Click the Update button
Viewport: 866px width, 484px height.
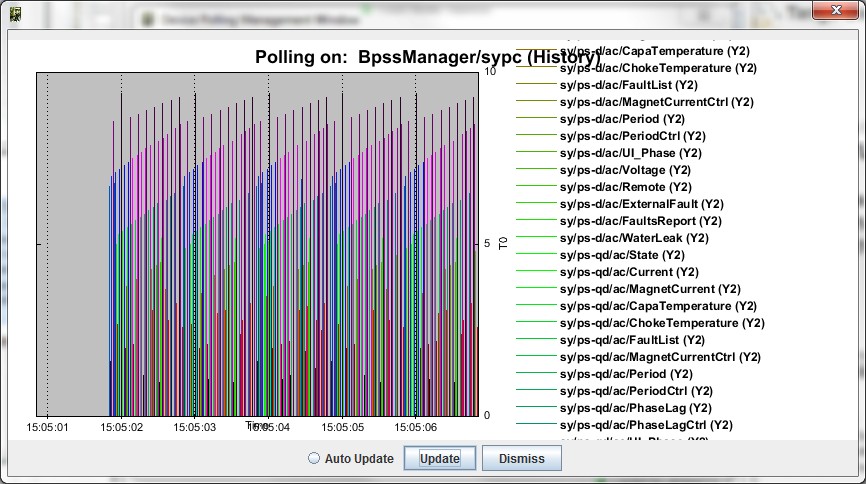point(440,458)
